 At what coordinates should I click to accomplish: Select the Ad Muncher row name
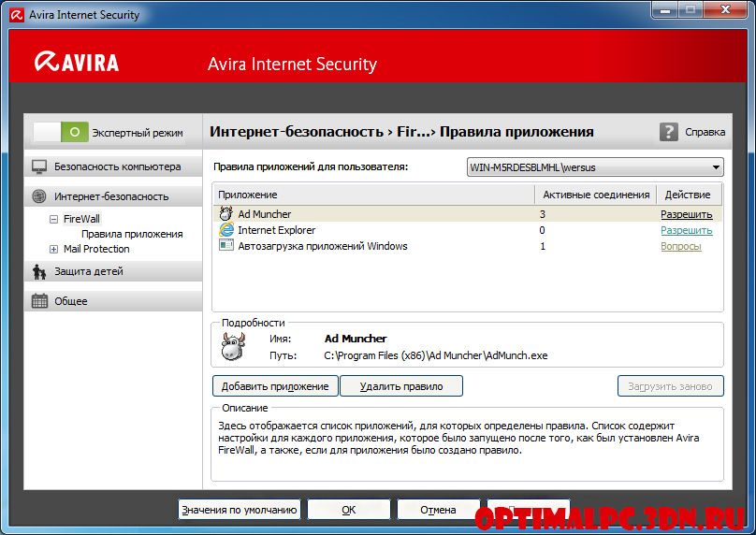264,214
